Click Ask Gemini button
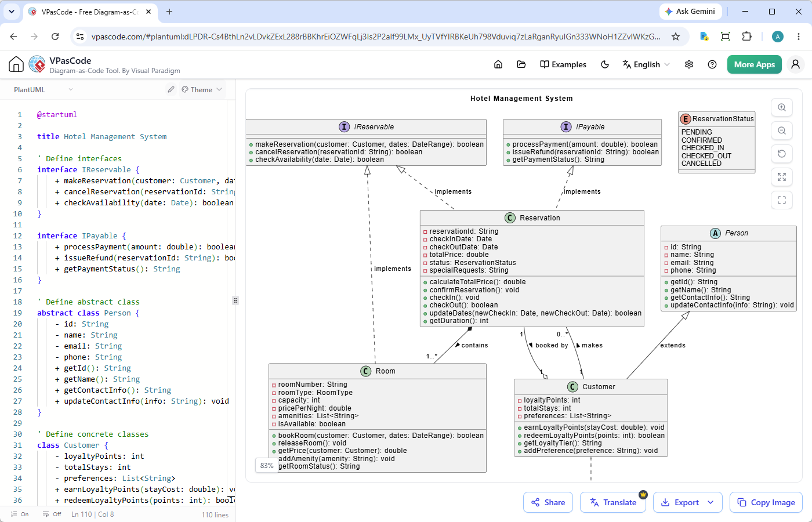This screenshot has width=812, height=522. tap(690, 12)
